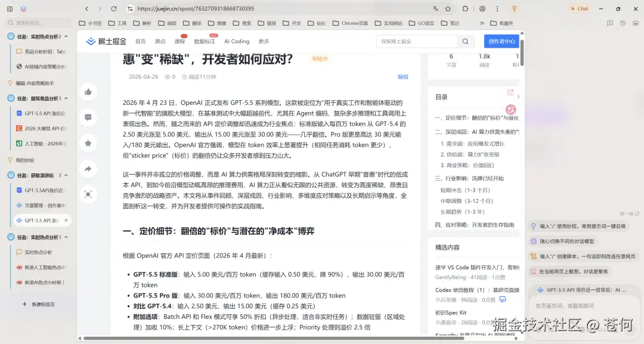The width and height of the screenshot is (644, 344).
Task: Open the browser extensions puzzle icon
Action: coord(465,8)
